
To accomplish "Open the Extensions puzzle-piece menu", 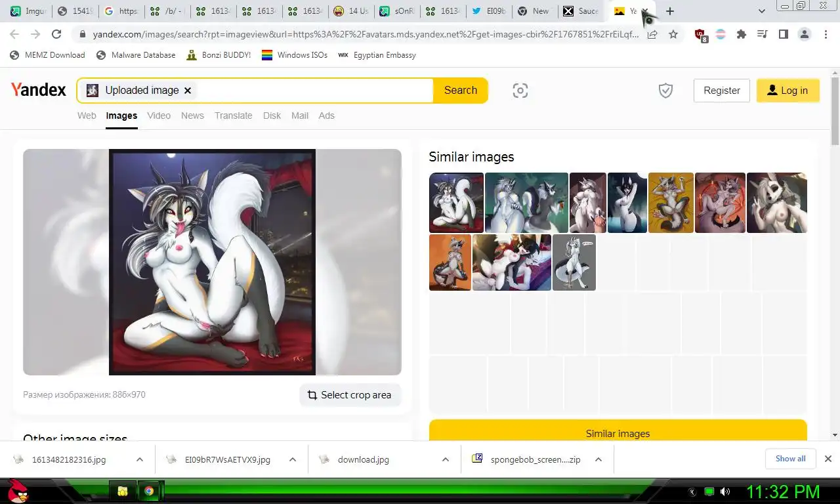I will 742,34.
